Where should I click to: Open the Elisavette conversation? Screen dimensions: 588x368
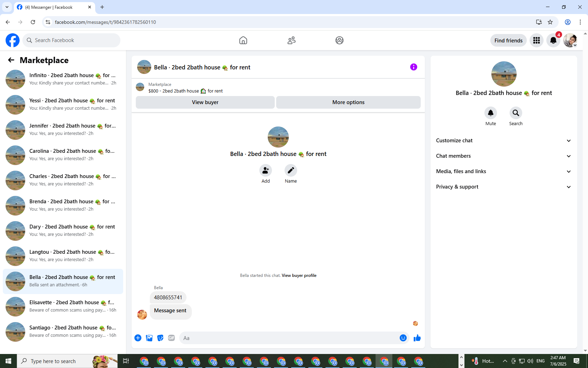pyautogui.click(x=63, y=306)
